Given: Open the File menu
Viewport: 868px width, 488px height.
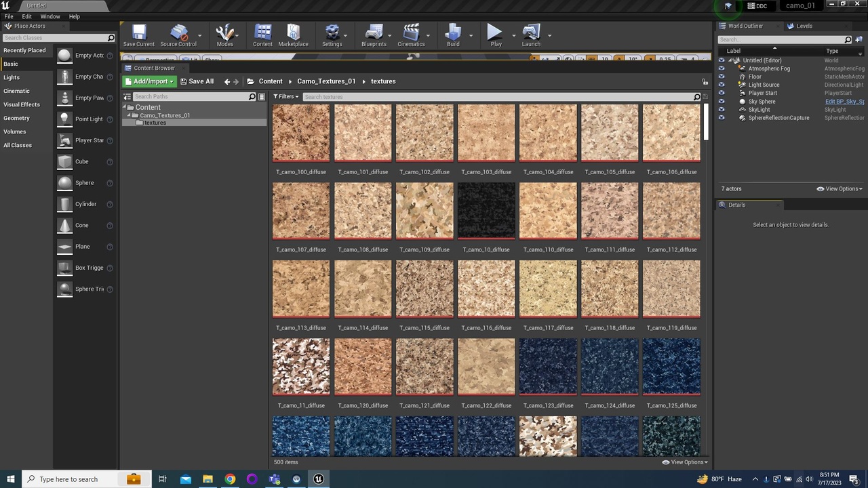Looking at the screenshot, I should (9, 16).
